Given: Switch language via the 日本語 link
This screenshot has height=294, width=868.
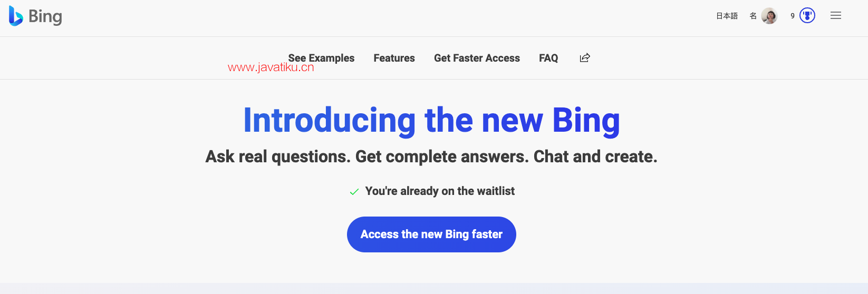Looking at the screenshot, I should (x=727, y=16).
